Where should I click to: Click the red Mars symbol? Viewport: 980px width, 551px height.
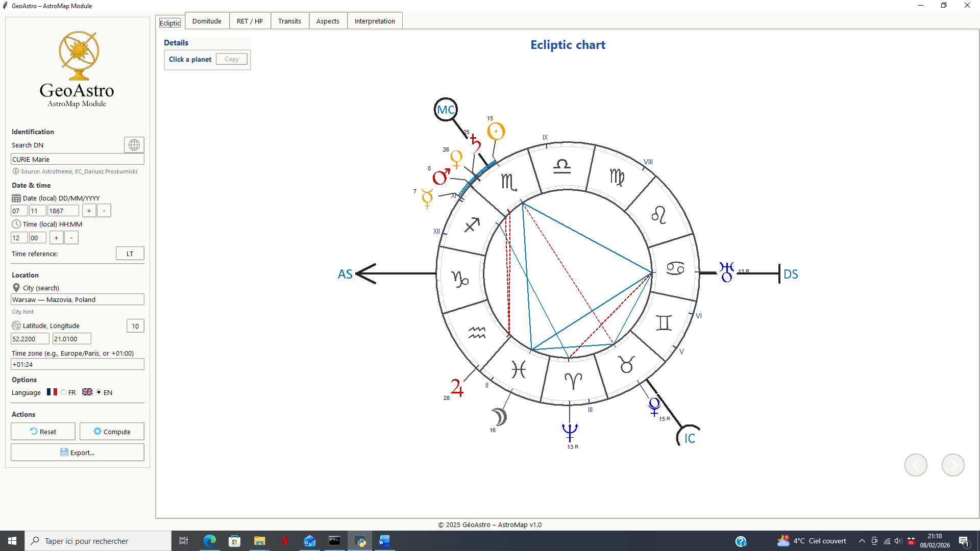(441, 177)
